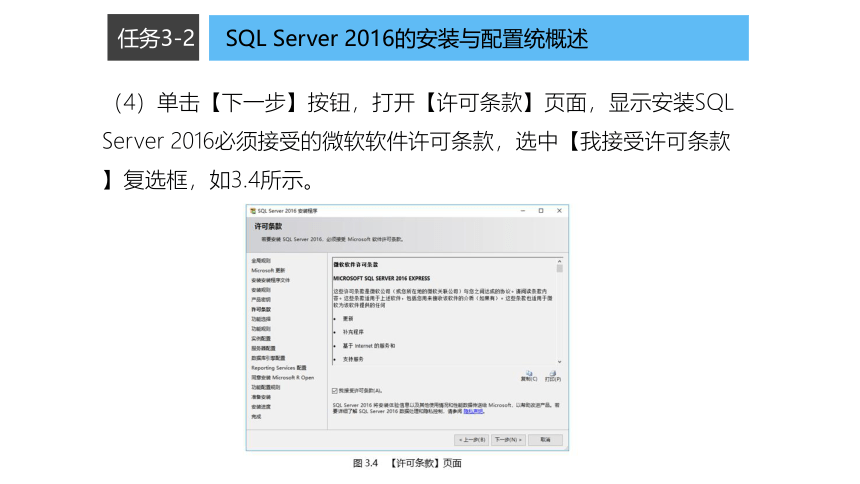The width and height of the screenshot is (860, 484).
Task: Click the license text scrollbar thumb
Action: tap(559, 268)
